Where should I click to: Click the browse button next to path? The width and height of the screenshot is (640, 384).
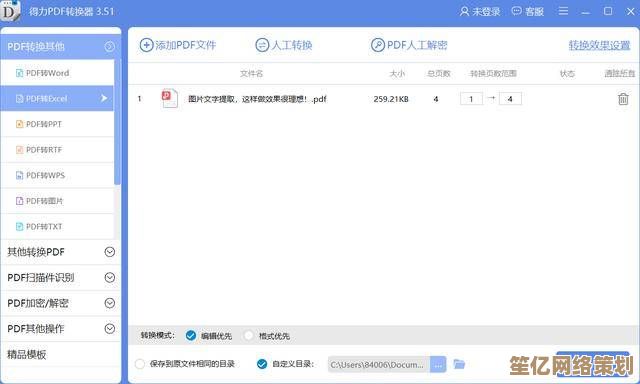438,364
